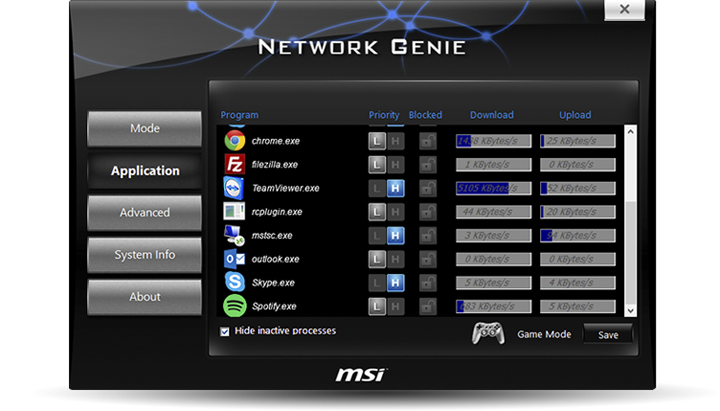The height and width of the screenshot is (411, 720).
Task: Open the Mode tab
Action: (x=145, y=129)
